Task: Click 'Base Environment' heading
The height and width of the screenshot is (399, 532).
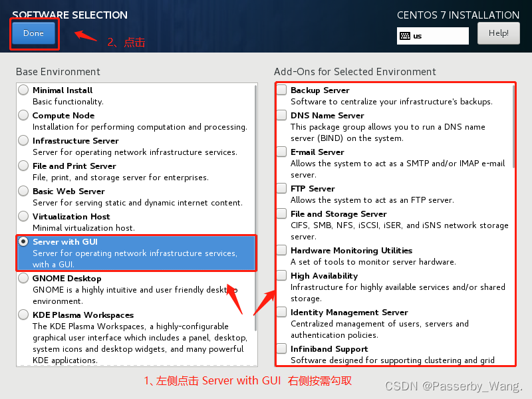Action: pyautogui.click(x=58, y=72)
